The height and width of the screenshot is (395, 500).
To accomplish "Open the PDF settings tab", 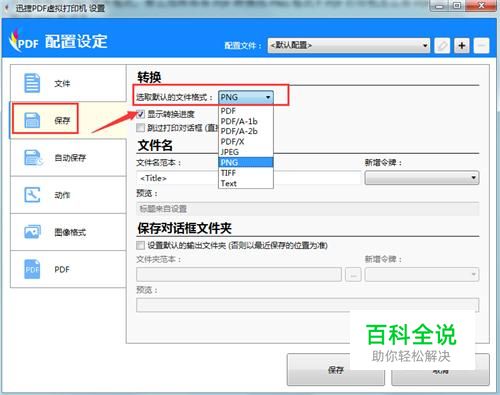I will coord(68,269).
